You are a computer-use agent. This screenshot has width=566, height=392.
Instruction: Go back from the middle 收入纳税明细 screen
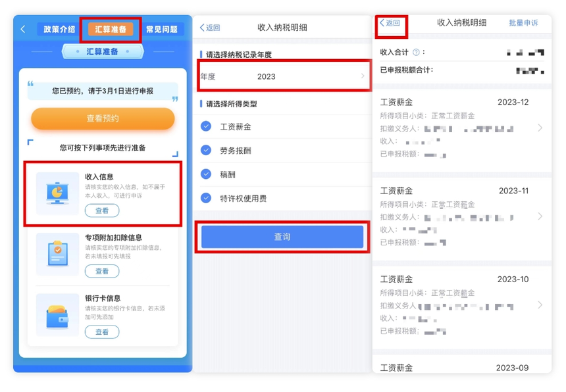point(210,28)
